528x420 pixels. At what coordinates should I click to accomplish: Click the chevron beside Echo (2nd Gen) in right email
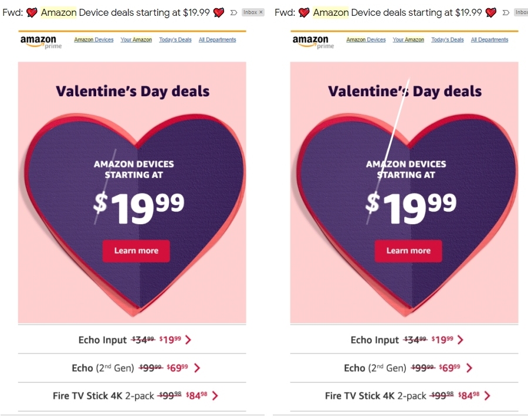coord(468,368)
